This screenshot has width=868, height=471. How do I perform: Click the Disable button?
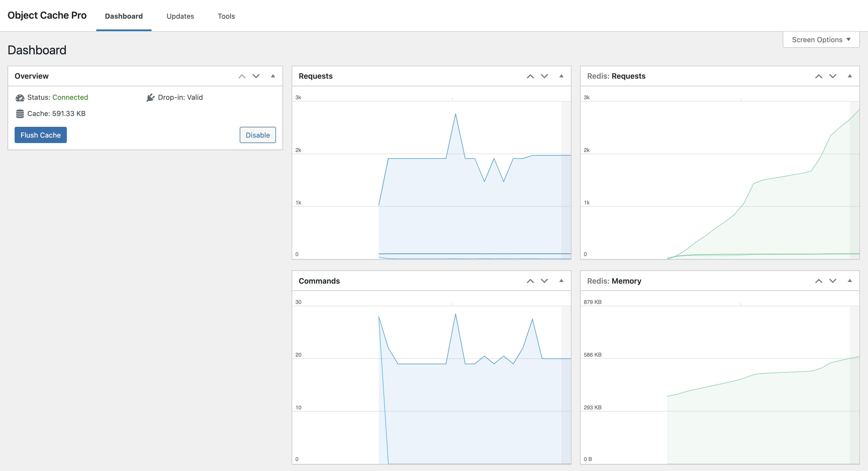[x=257, y=135]
